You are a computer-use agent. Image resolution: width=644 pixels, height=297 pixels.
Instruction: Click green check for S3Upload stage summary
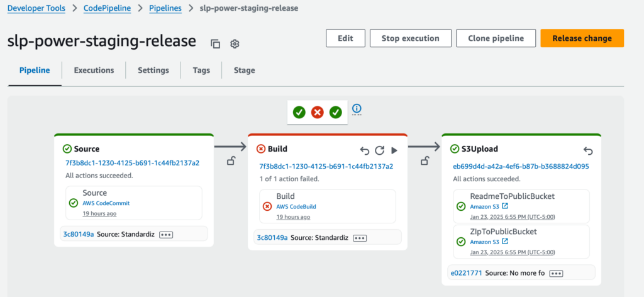[336, 112]
